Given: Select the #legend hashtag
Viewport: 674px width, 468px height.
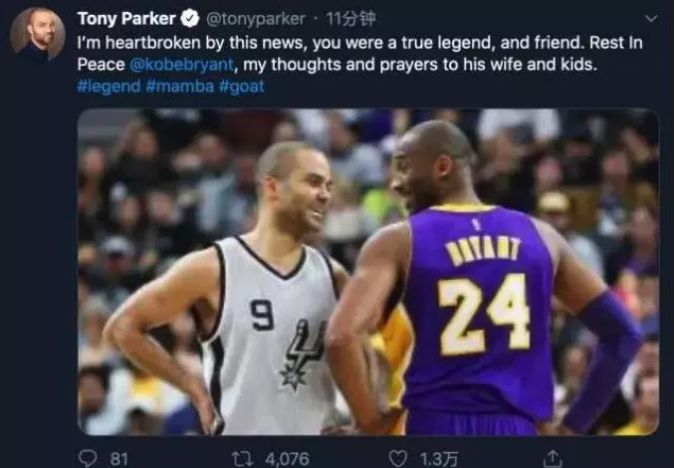Looking at the screenshot, I should [x=109, y=86].
